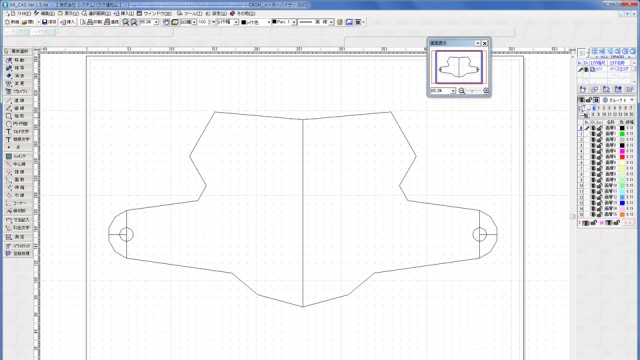Open the line width dropdown in toolbar

(x=236, y=22)
